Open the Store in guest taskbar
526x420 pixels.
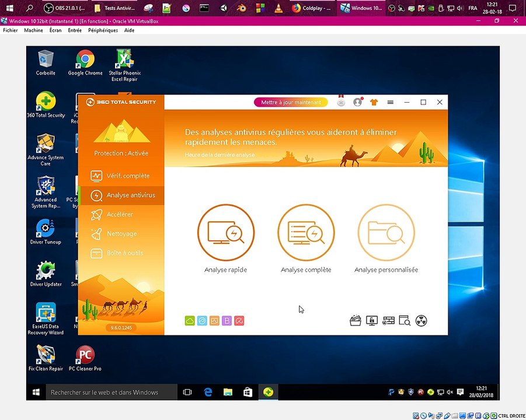tap(248, 392)
